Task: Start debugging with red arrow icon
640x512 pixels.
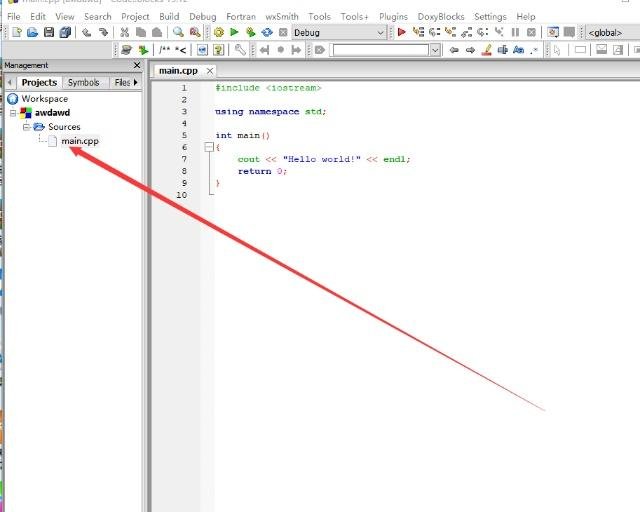Action: (402, 33)
